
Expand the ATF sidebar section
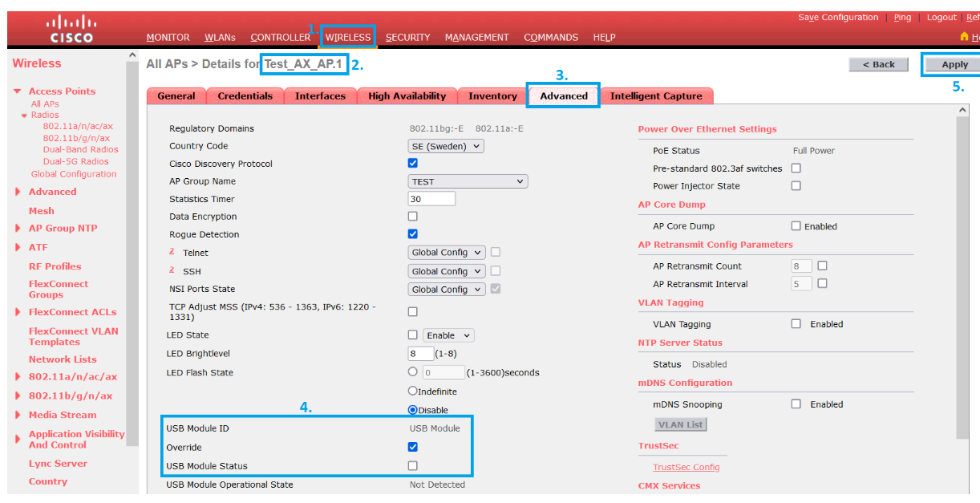(18, 248)
